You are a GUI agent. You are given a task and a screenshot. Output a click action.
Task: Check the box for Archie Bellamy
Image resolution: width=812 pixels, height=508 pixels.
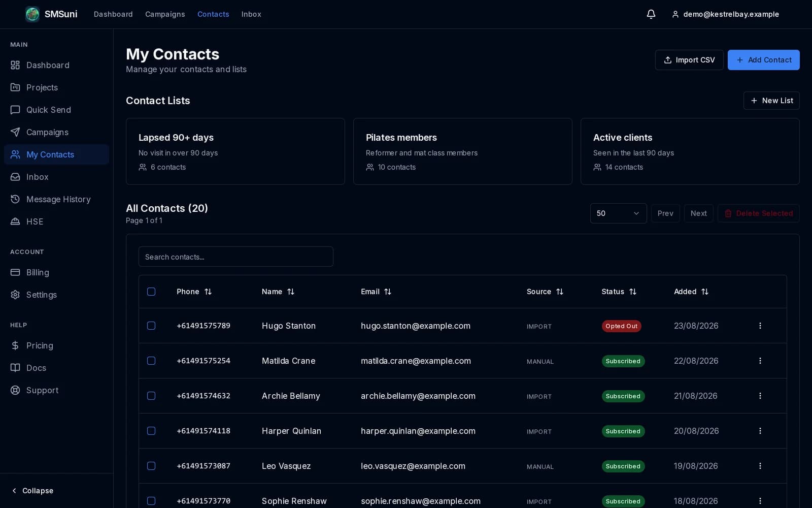151,396
